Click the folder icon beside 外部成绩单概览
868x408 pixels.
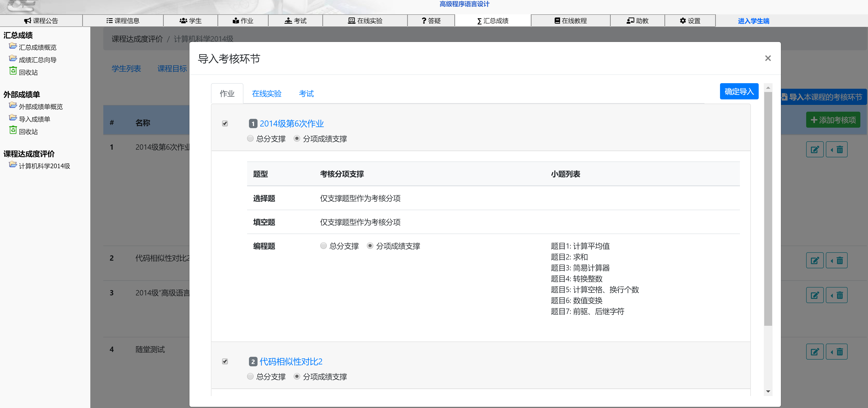tap(13, 105)
